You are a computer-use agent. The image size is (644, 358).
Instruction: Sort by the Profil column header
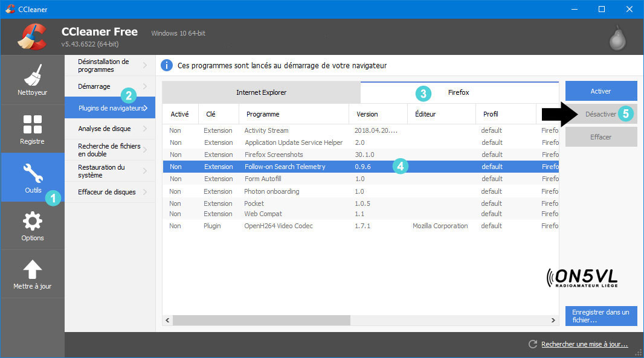506,114
